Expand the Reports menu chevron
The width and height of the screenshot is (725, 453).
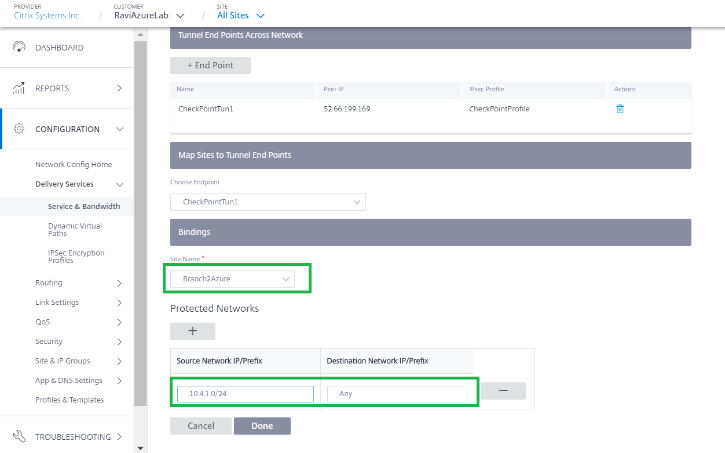point(119,88)
